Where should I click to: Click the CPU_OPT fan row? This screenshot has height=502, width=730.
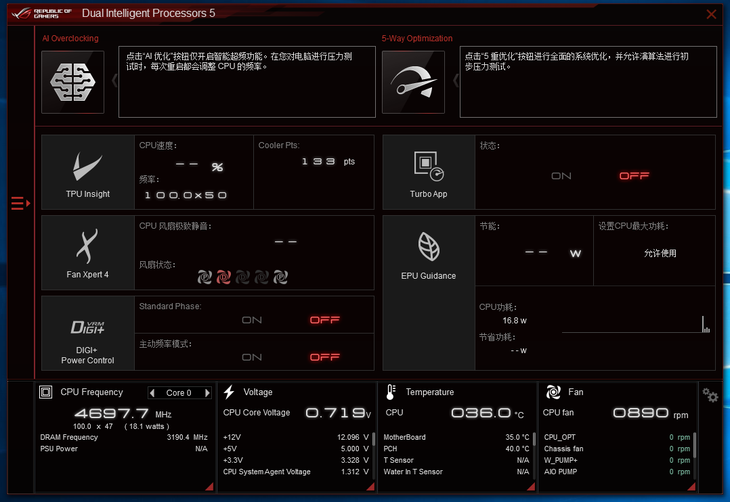click(x=617, y=437)
